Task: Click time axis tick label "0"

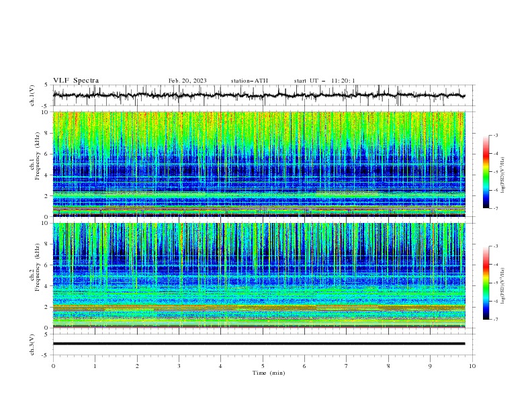Action: 53,366
